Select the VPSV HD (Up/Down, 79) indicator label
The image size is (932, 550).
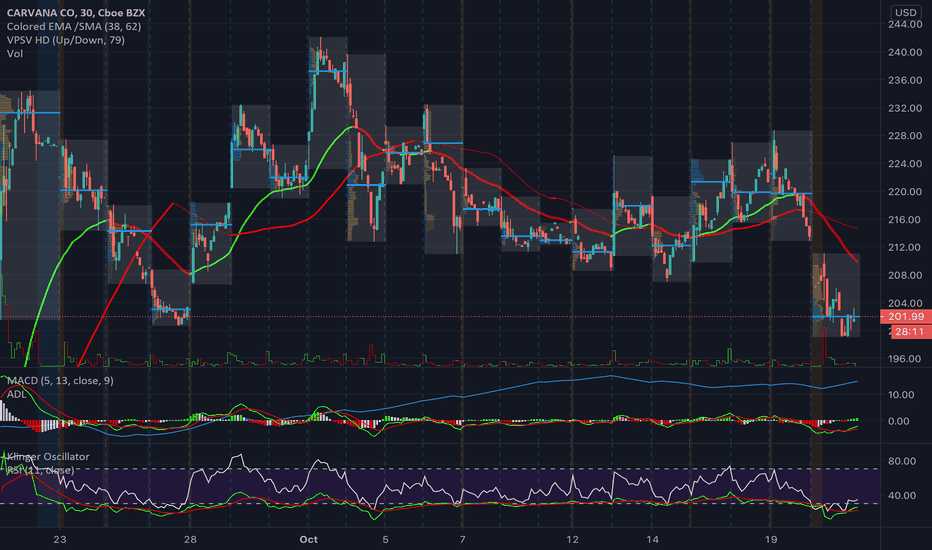point(65,40)
